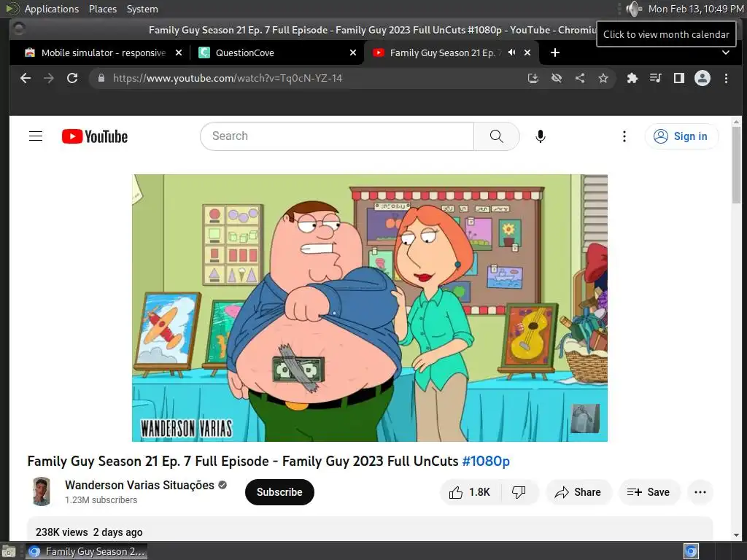Click the lock icon in address bar
The width and height of the screenshot is (747, 560).
(x=101, y=78)
